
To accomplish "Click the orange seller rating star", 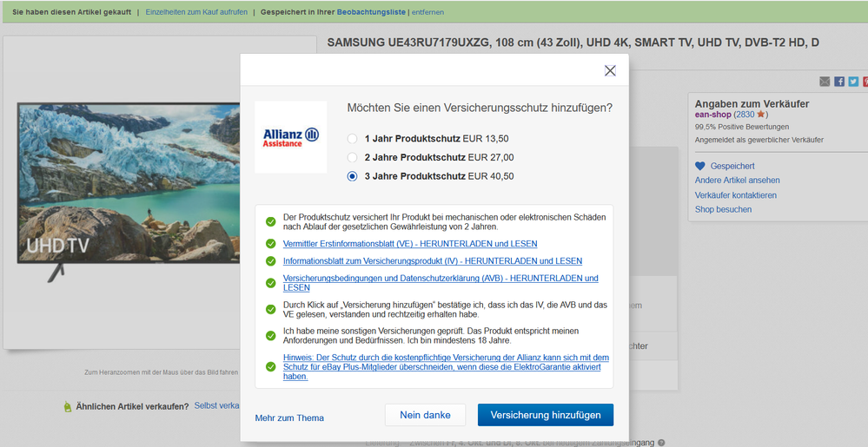I will pyautogui.click(x=760, y=114).
